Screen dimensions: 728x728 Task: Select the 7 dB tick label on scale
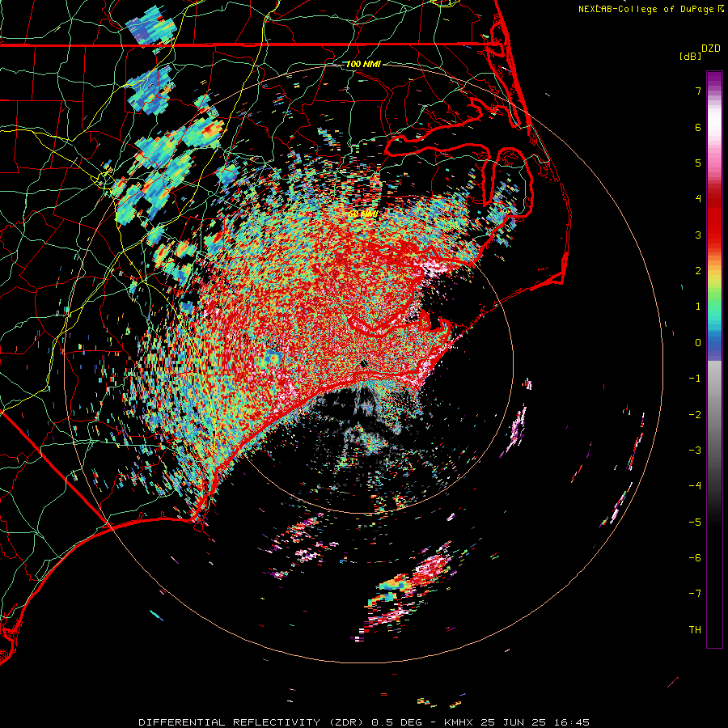click(x=698, y=91)
